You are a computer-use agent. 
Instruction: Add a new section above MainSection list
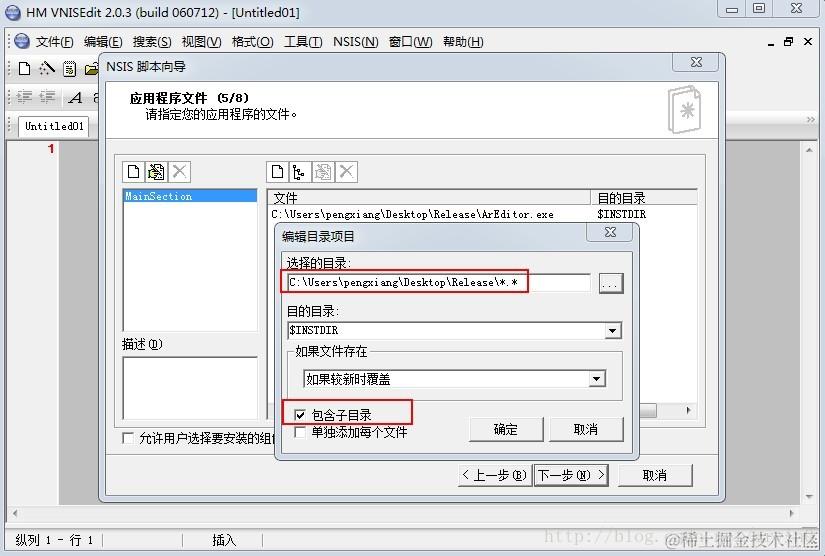pos(134,171)
